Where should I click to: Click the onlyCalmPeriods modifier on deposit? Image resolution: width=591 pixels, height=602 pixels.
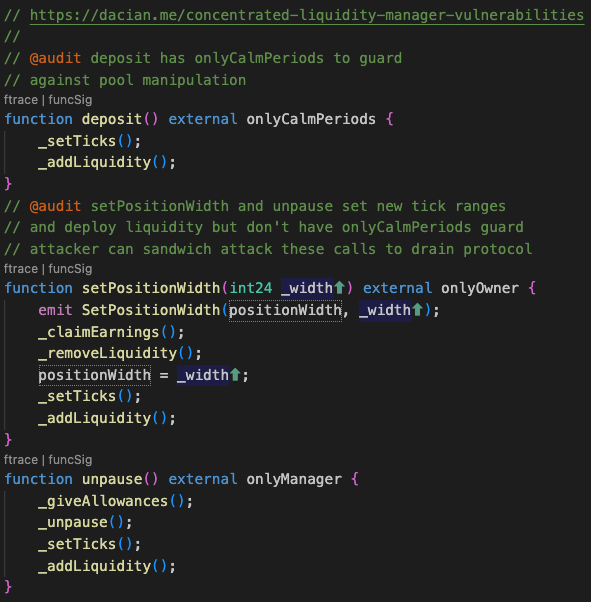311,119
